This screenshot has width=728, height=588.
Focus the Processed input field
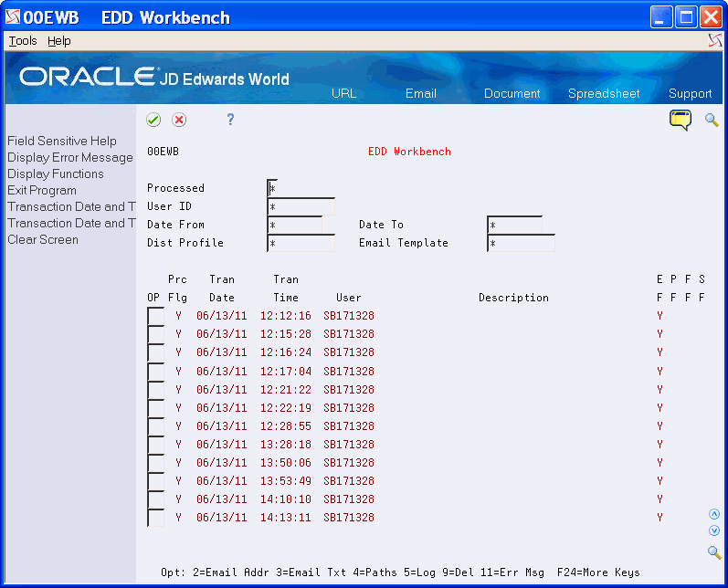[x=272, y=188]
